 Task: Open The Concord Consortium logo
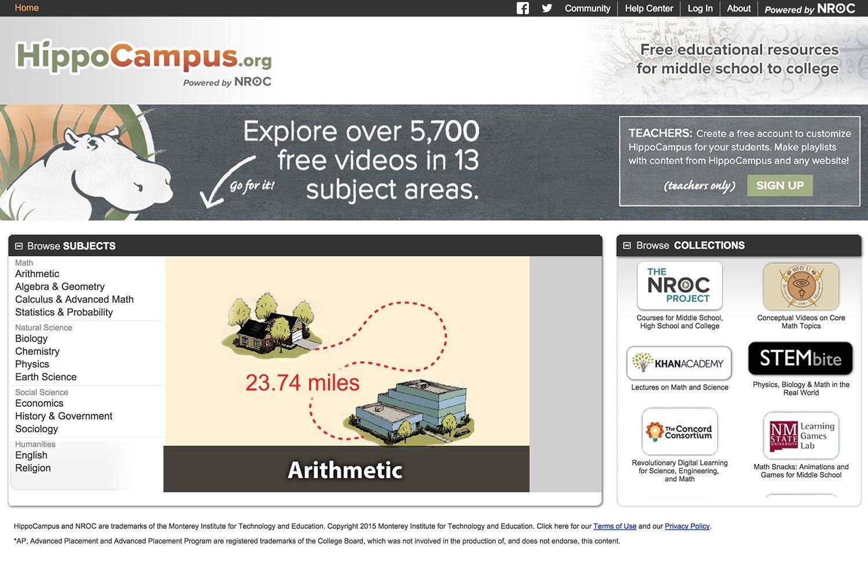pyautogui.click(x=679, y=432)
